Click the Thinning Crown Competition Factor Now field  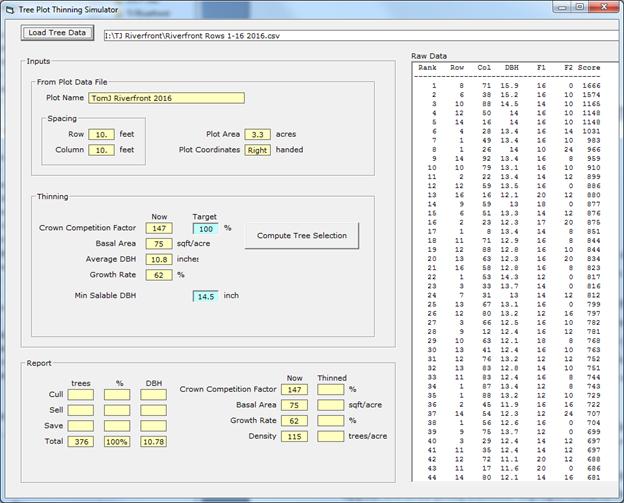point(159,228)
